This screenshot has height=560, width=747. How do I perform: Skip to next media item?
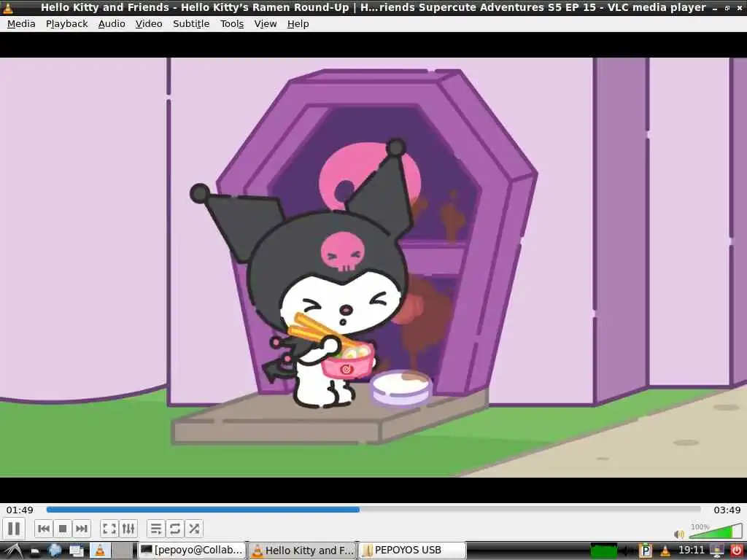(x=82, y=529)
